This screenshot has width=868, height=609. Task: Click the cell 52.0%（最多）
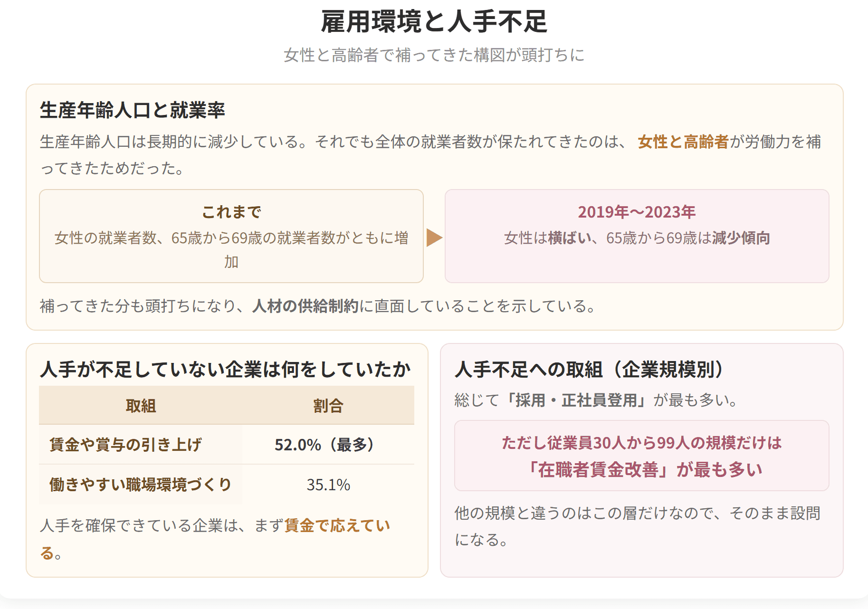(x=328, y=445)
